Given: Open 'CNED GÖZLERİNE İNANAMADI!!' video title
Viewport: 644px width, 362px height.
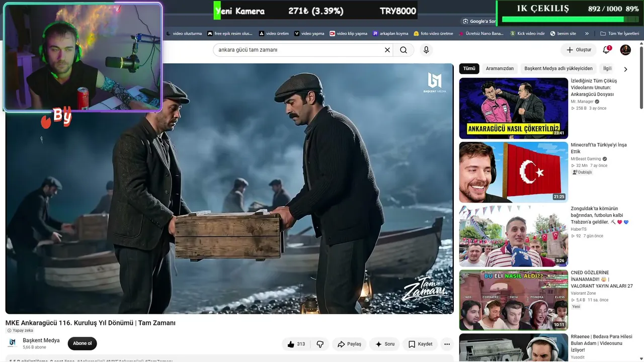Looking at the screenshot, I should (x=602, y=279).
